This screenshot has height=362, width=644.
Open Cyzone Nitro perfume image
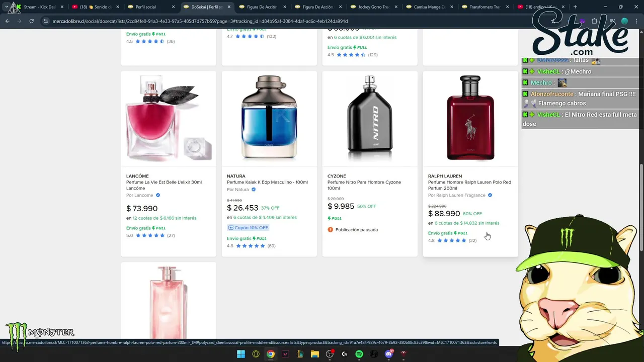click(x=370, y=118)
